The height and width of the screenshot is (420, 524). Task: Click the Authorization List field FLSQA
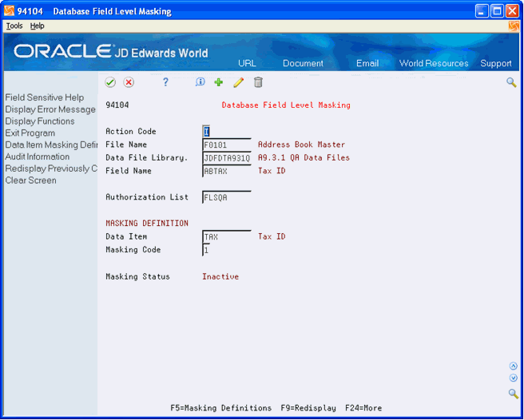click(x=227, y=197)
